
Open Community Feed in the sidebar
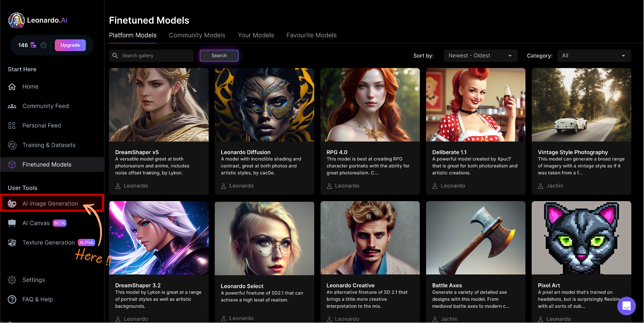tap(52, 106)
